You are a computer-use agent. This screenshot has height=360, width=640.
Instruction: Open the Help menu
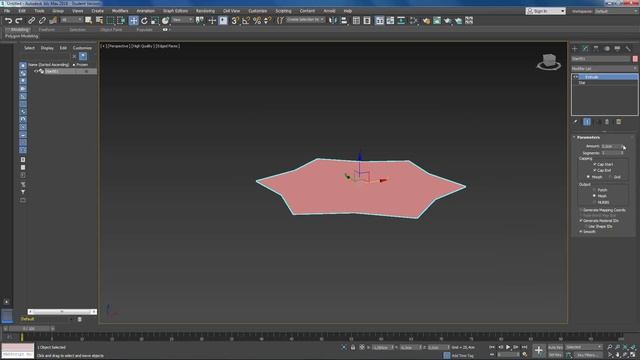tap(348, 11)
